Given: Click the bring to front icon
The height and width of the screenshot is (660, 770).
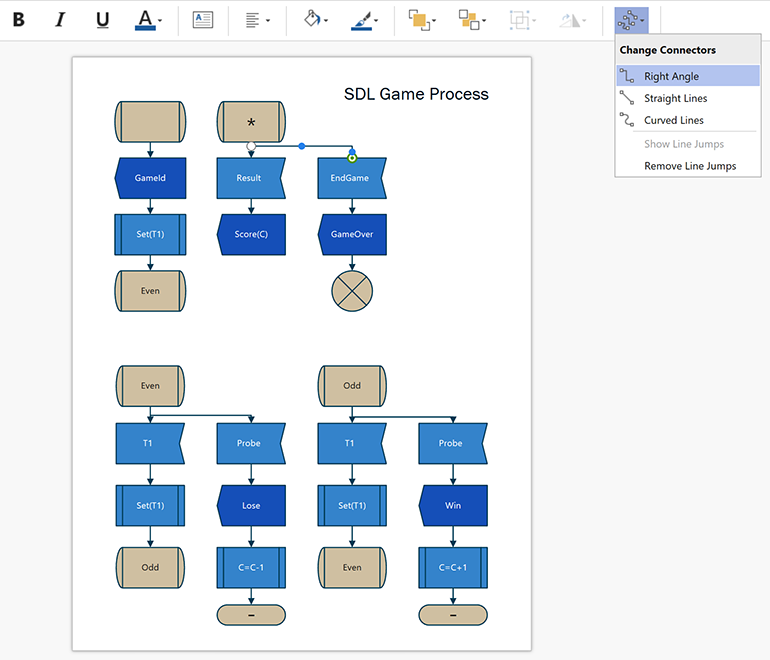Looking at the screenshot, I should 417,19.
